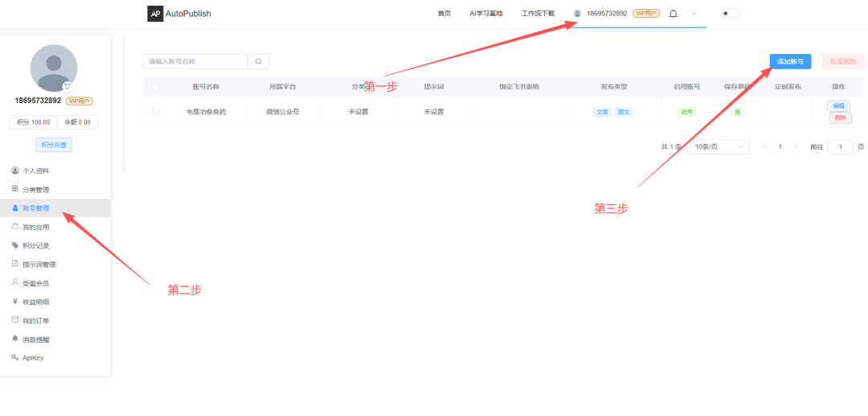Click the small user avatar in header

pyautogui.click(x=577, y=14)
